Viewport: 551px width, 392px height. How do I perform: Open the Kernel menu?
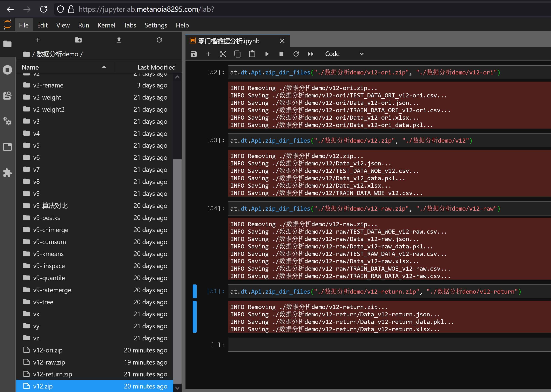click(x=106, y=25)
